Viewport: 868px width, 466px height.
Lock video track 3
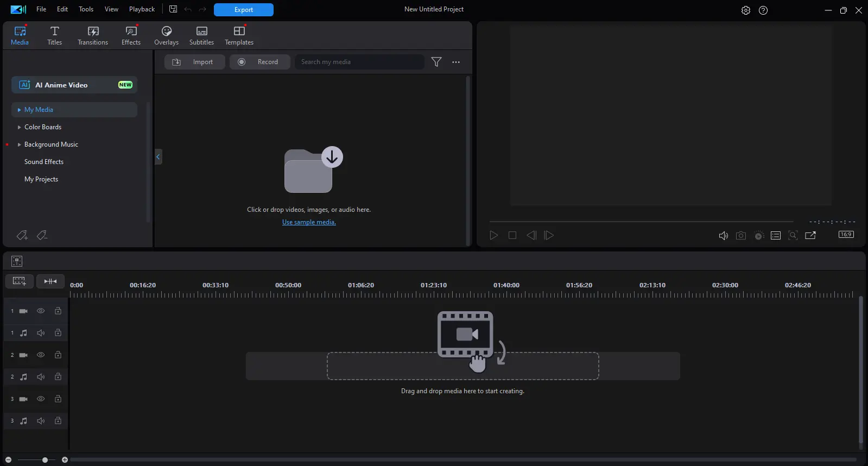(58, 399)
